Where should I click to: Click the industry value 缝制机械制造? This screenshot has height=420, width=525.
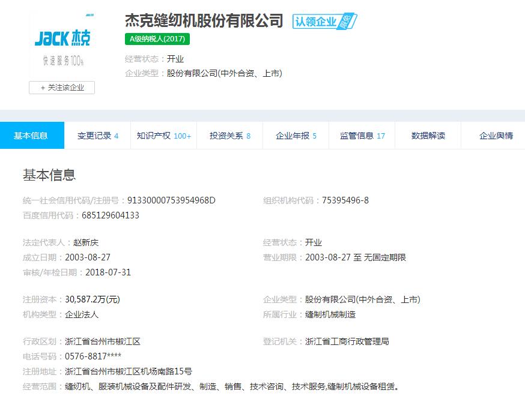click(330, 314)
